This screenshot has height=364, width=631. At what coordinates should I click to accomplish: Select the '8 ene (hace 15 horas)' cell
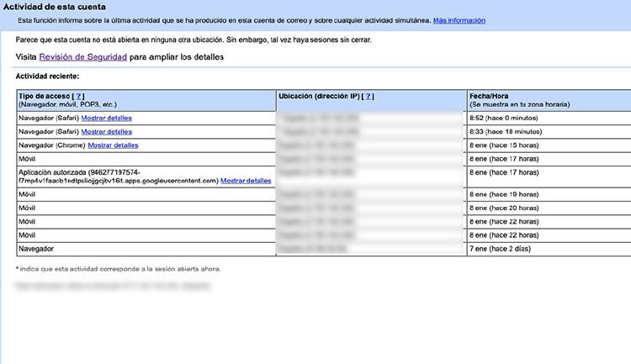[x=505, y=145]
